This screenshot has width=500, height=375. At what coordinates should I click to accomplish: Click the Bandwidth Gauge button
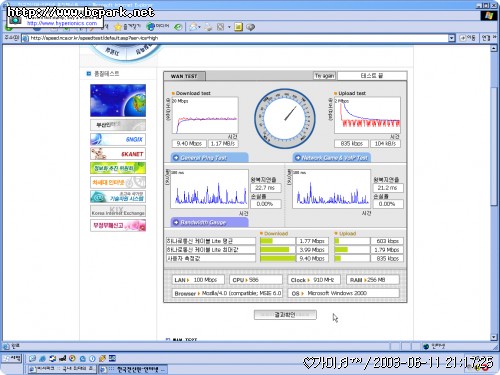pyautogui.click(x=210, y=222)
